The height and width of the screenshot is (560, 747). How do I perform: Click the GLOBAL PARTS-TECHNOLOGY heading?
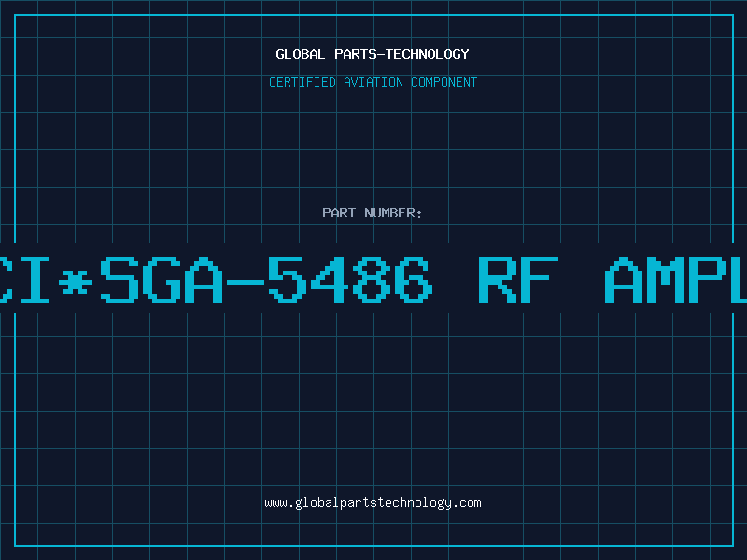[x=373, y=54]
